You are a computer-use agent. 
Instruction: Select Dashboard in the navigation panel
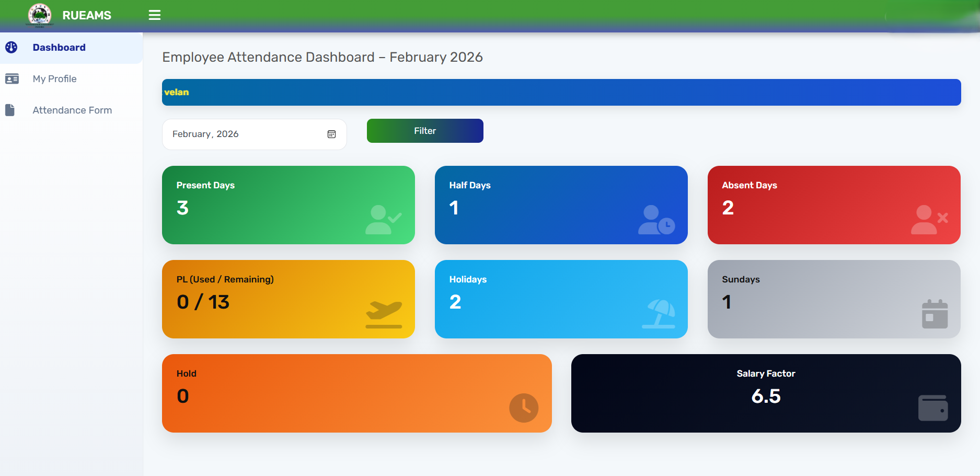click(59, 47)
